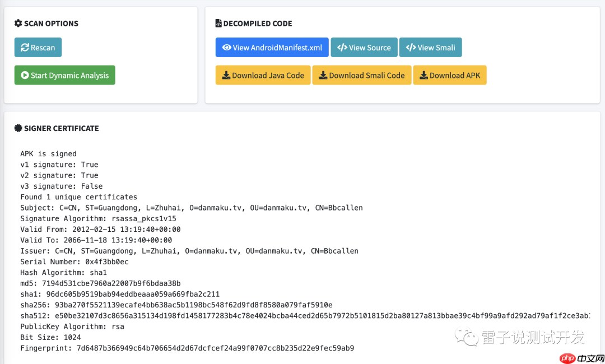Click 'PublicKey Algorithm: rsa' line

pyautogui.click(x=72, y=326)
